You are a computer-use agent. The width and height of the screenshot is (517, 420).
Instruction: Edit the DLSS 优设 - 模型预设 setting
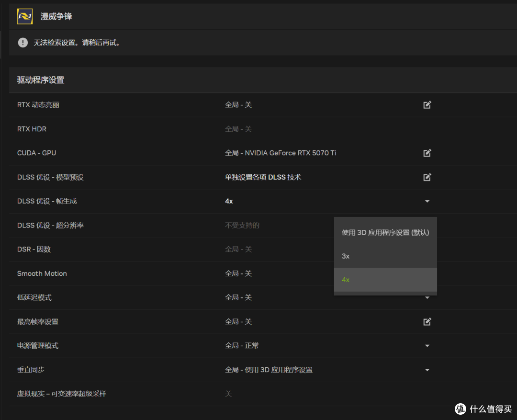(427, 177)
